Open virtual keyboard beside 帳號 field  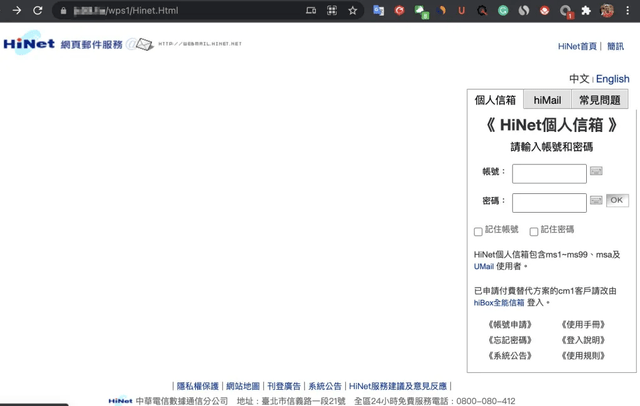[596, 171]
